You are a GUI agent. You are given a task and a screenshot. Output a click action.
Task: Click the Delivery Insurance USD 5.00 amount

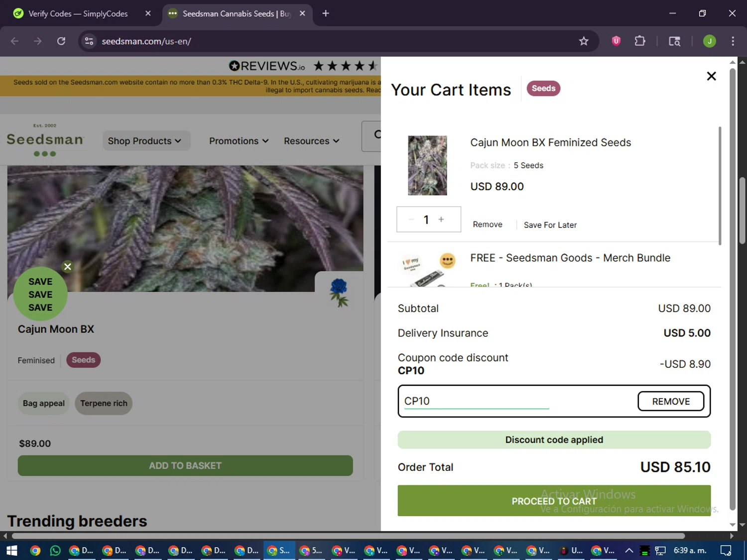[x=687, y=333]
